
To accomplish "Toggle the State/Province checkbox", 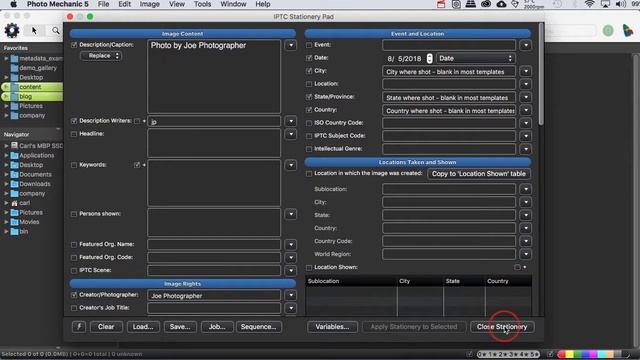I will pyautogui.click(x=309, y=97).
